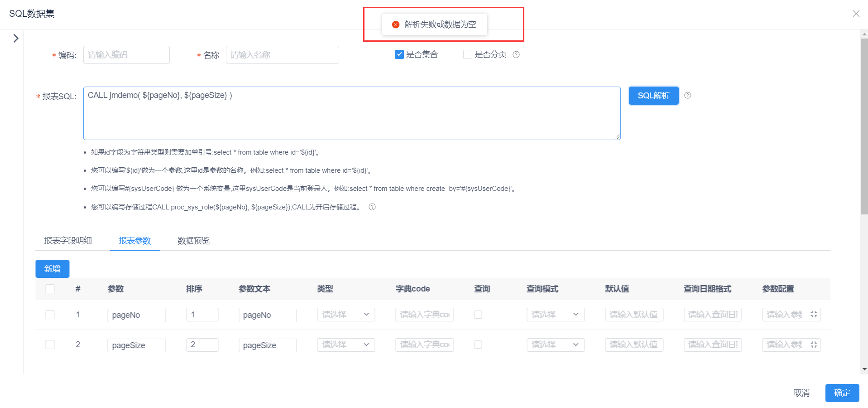Toggle the 查询 checkbox for pageNo
Image resolution: width=868 pixels, height=408 pixels.
coord(478,315)
